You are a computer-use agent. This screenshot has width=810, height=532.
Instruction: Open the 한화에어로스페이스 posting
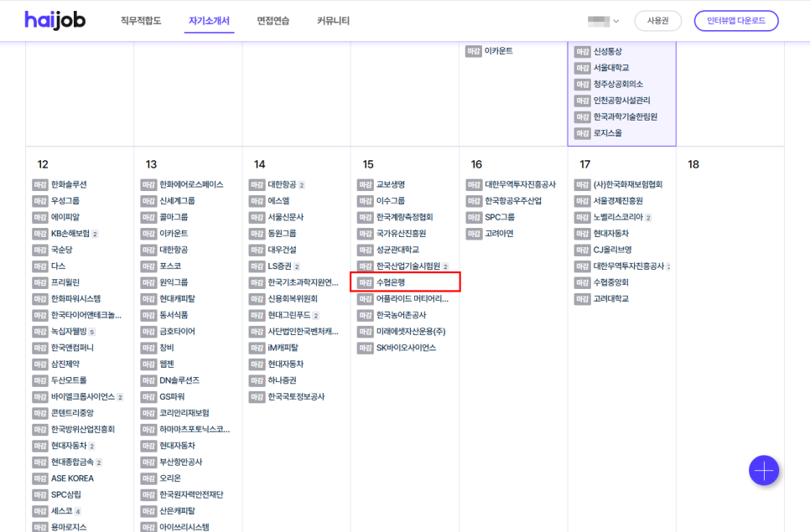coord(191,184)
